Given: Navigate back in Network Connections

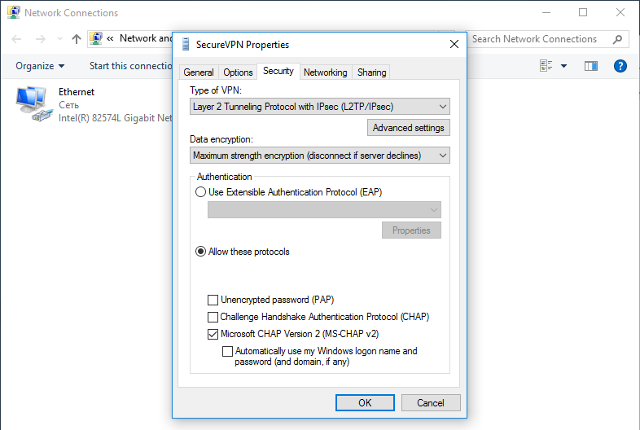Looking at the screenshot, I should tap(16, 39).
